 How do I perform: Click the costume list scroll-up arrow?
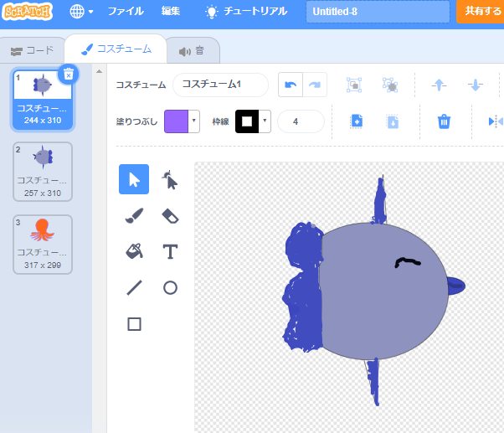(100, 71)
